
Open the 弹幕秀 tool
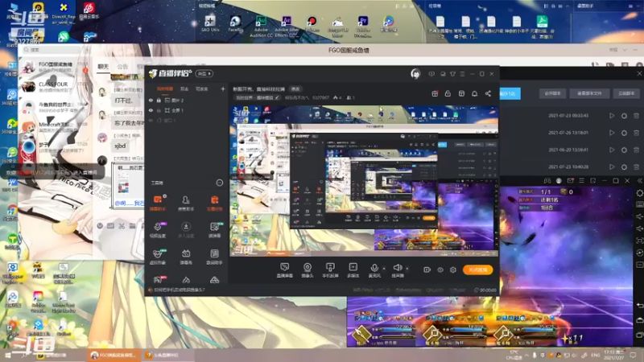click(186, 257)
